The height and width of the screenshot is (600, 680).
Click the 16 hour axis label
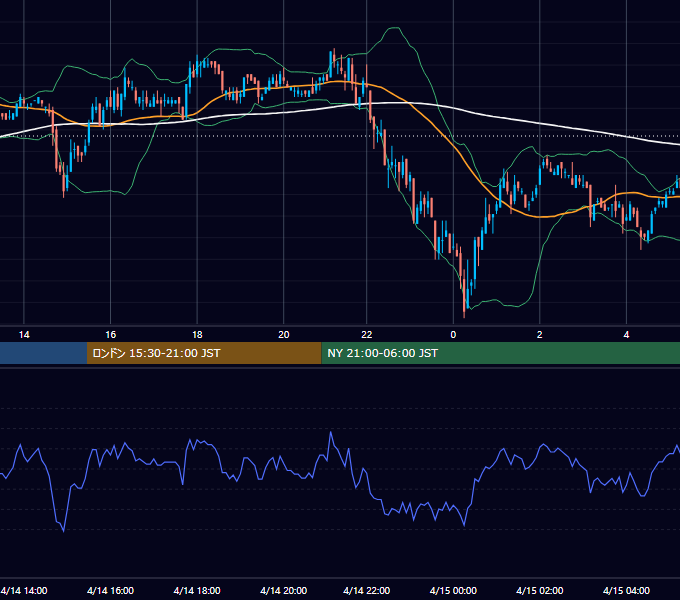(x=111, y=335)
